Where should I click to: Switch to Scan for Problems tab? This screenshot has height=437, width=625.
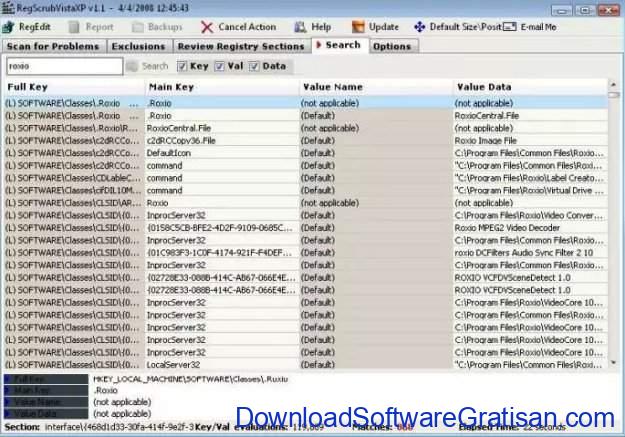click(52, 46)
